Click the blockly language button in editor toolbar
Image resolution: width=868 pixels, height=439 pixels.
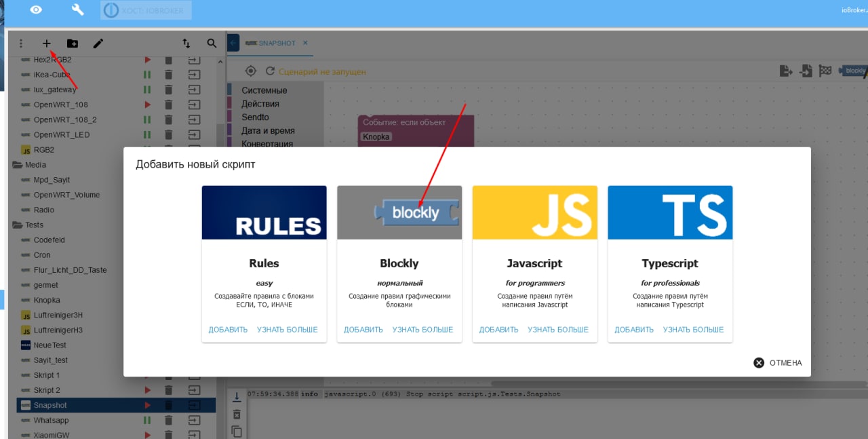[x=852, y=71]
